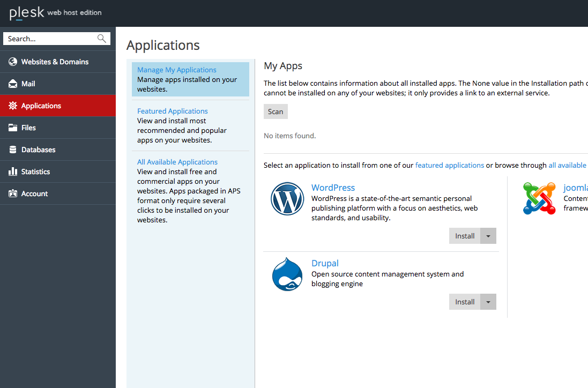Click the 'Applications' page heading

click(x=163, y=46)
